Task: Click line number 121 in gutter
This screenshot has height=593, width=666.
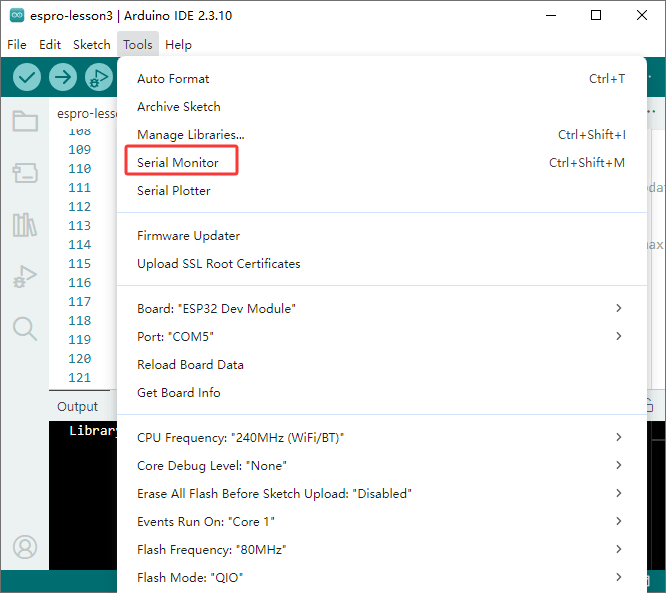Action: (79, 377)
